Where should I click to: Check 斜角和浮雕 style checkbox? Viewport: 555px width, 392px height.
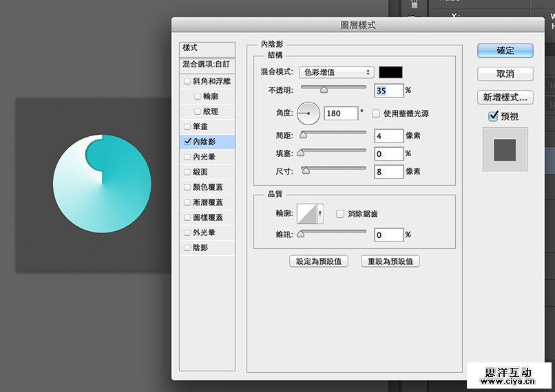click(187, 81)
